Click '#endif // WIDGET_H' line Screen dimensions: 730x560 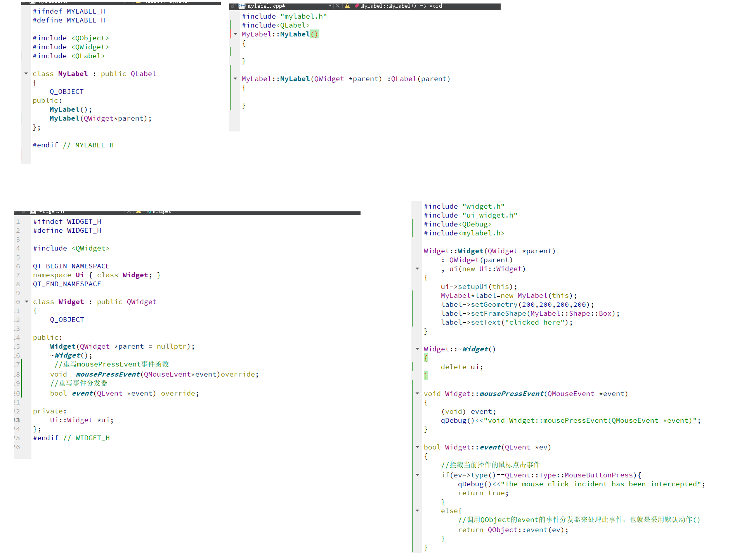[71, 438]
